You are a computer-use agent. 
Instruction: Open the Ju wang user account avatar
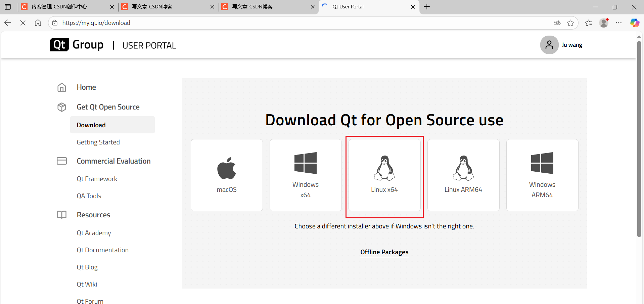click(549, 45)
